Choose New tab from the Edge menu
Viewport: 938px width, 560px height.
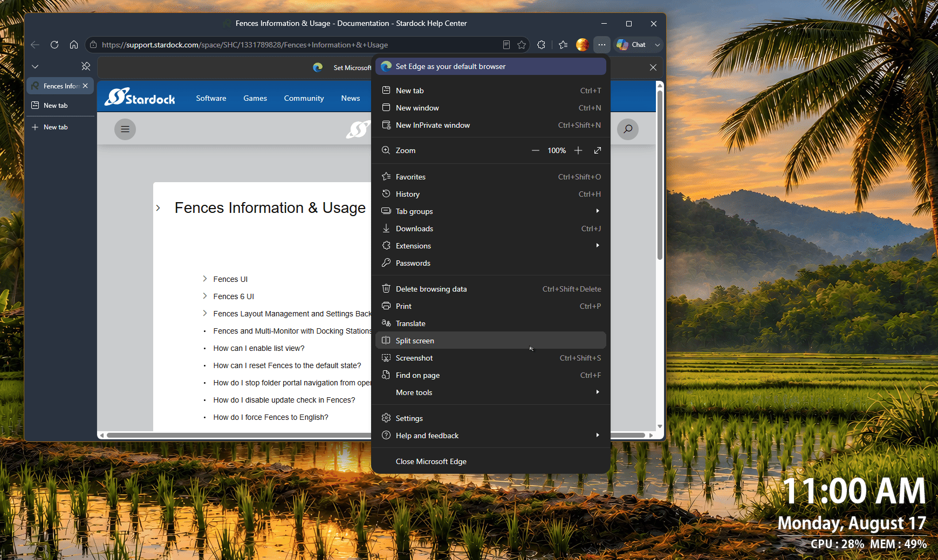491,91
